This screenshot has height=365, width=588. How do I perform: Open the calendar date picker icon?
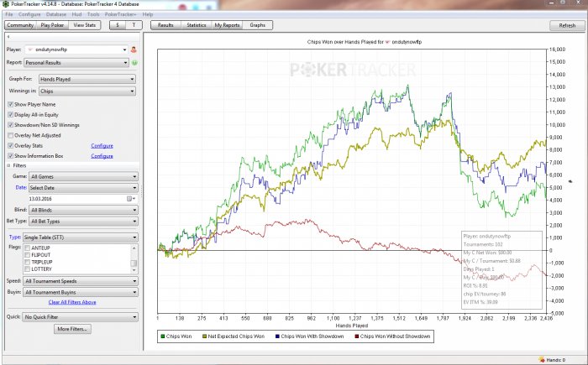click(130, 199)
